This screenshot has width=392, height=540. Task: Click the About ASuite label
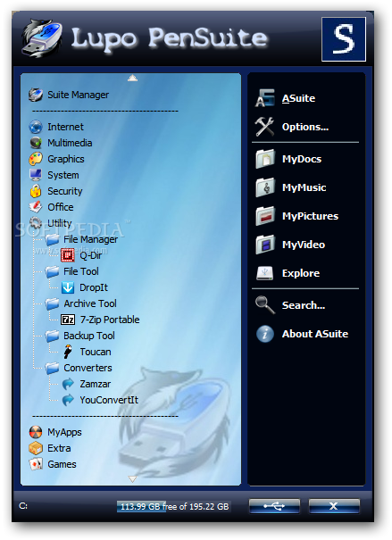(x=315, y=334)
